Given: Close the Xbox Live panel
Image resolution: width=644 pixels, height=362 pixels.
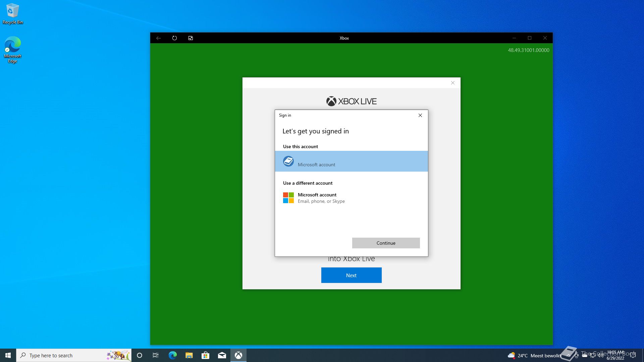Looking at the screenshot, I should [x=453, y=83].
